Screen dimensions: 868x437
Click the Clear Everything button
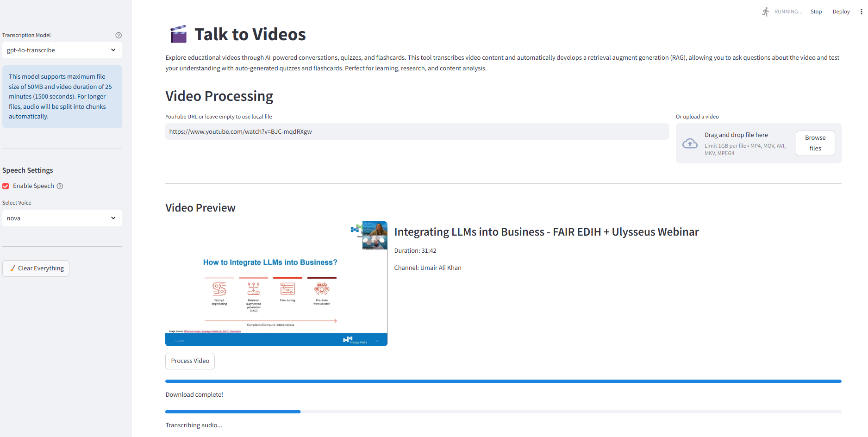(36, 268)
